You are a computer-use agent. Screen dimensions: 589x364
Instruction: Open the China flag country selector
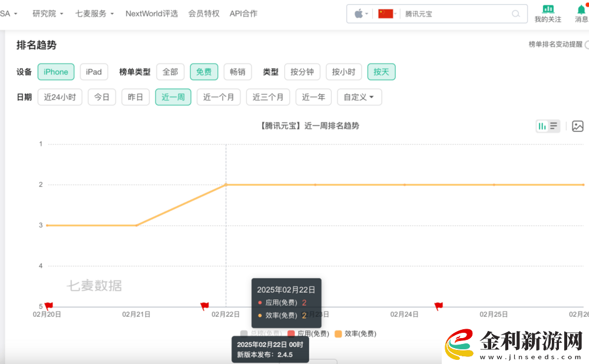pyautogui.click(x=385, y=14)
